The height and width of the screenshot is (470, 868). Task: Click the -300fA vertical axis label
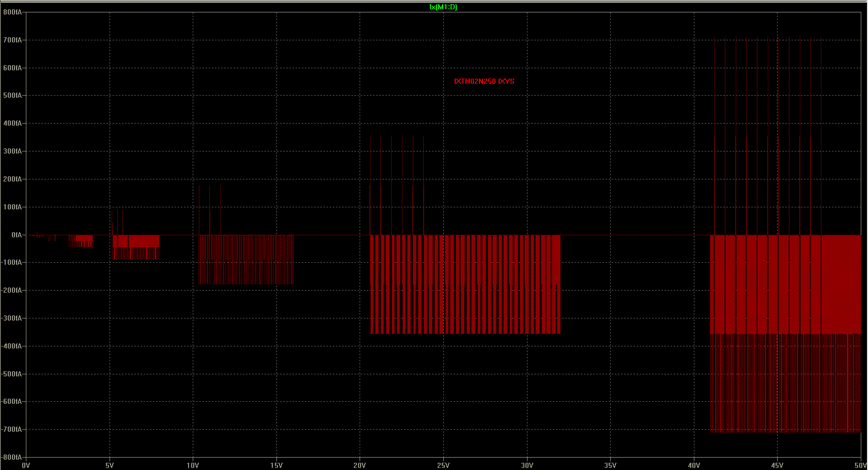coord(11,319)
